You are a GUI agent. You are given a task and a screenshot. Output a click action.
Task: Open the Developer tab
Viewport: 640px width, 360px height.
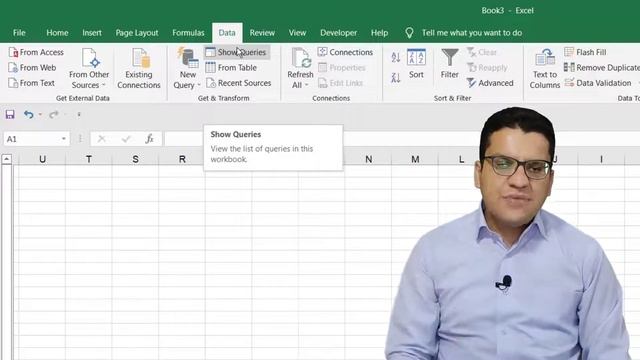[x=338, y=33]
